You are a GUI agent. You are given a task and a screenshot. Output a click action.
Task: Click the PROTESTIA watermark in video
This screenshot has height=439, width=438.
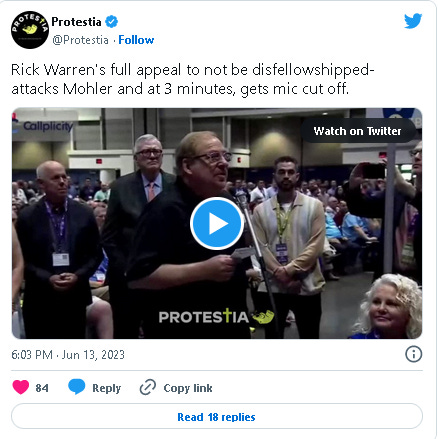pyautogui.click(x=216, y=316)
